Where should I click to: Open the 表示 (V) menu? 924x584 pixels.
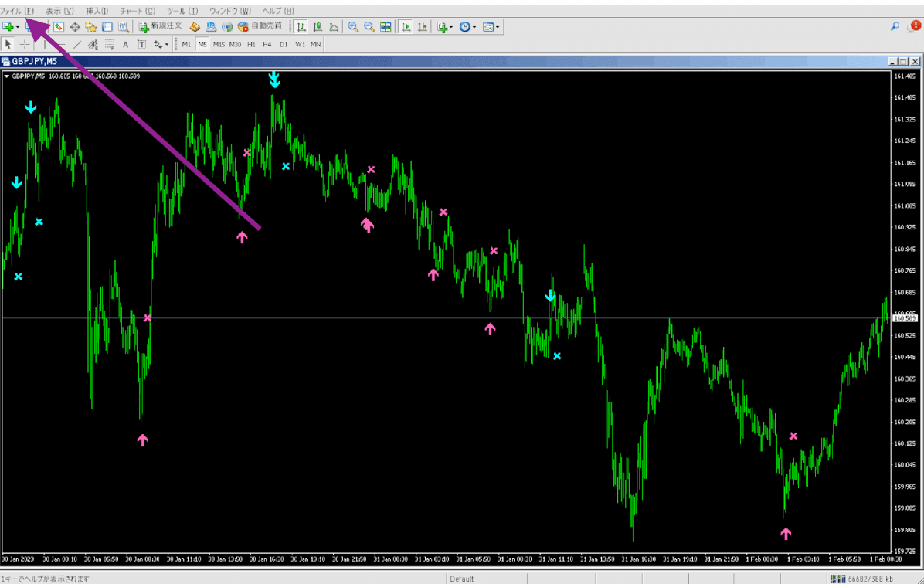click(x=59, y=11)
